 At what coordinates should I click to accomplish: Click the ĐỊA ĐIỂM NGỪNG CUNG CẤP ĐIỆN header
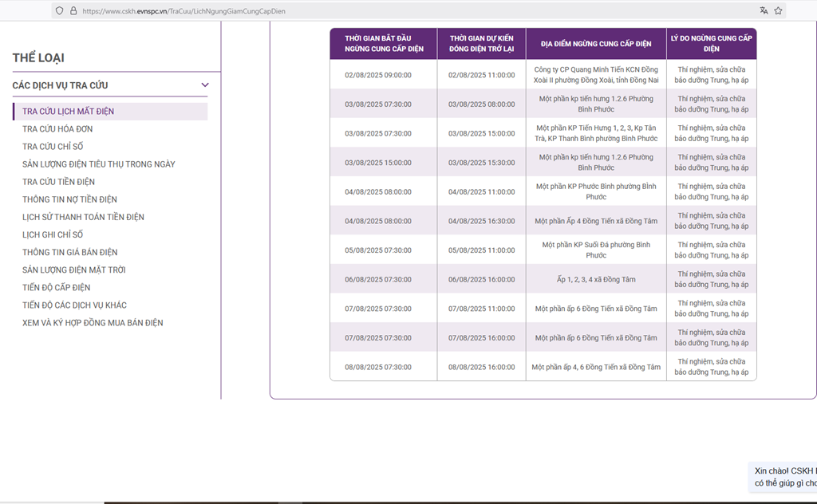[595, 43]
